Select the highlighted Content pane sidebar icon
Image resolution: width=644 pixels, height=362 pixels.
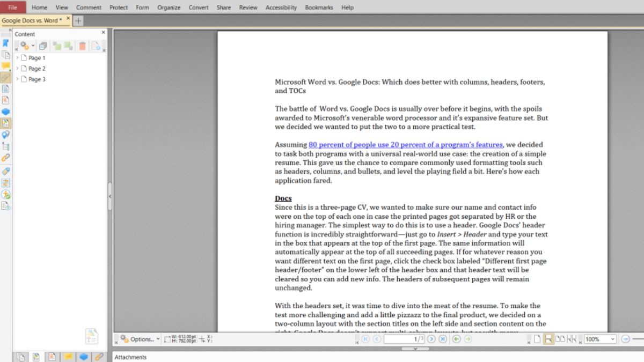[x=5, y=123]
